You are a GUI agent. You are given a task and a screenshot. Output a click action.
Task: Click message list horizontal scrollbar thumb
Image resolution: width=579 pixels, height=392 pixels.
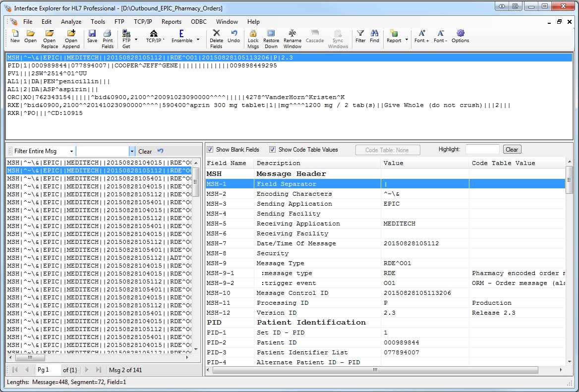30,357
